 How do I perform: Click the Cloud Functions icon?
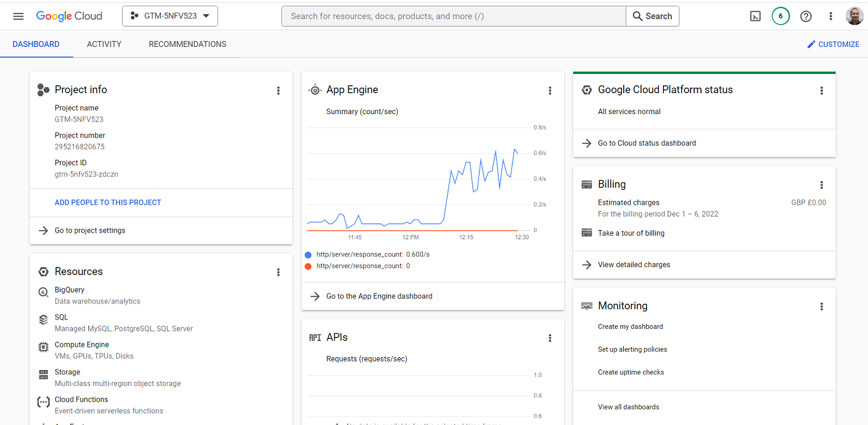click(43, 402)
